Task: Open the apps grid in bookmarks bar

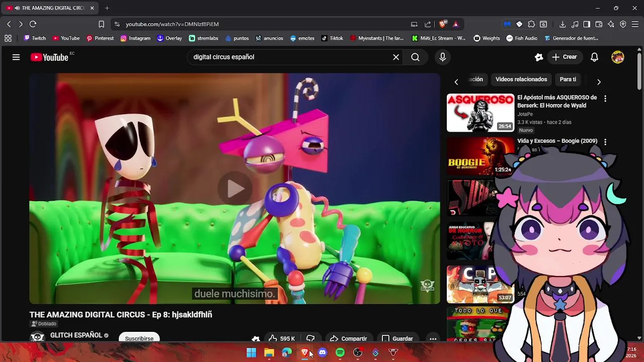Action: [8, 38]
